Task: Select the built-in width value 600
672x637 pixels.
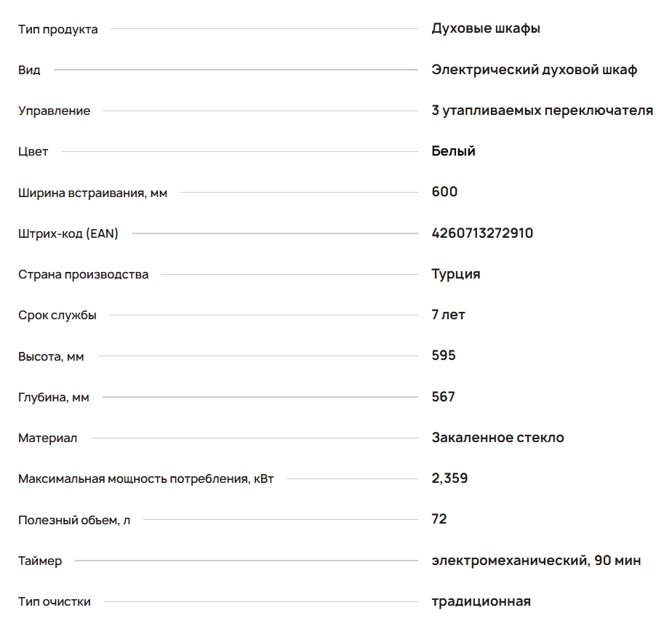Action: pyautogui.click(x=444, y=192)
